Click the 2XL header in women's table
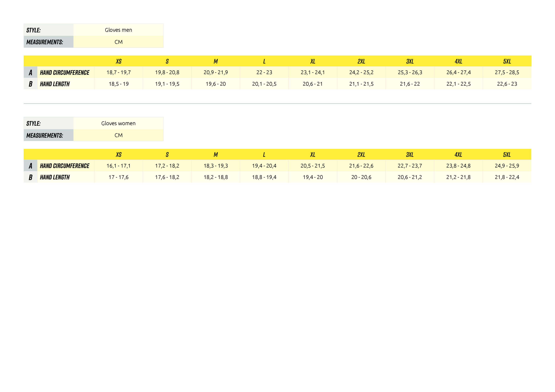 (x=361, y=155)
